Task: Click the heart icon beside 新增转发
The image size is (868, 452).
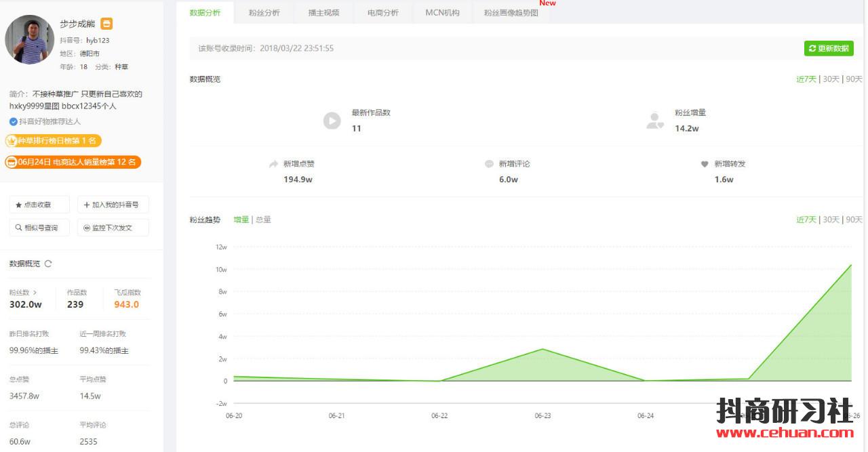Action: click(x=705, y=164)
